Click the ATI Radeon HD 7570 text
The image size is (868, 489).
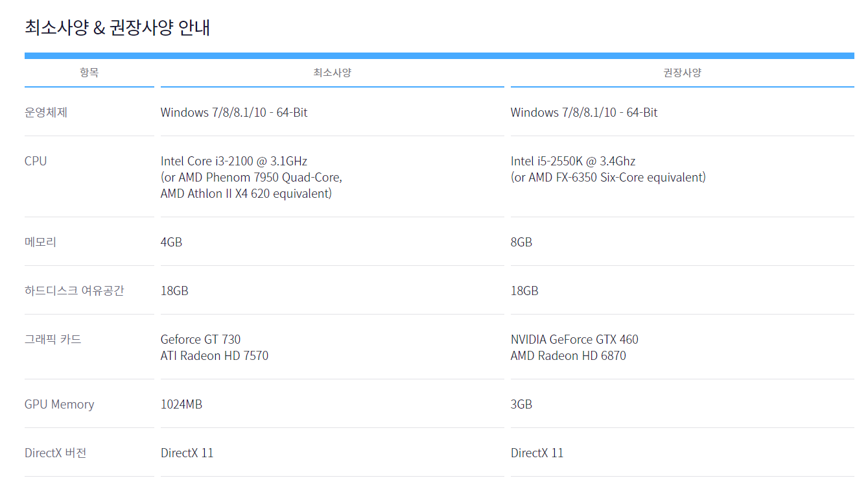215,355
